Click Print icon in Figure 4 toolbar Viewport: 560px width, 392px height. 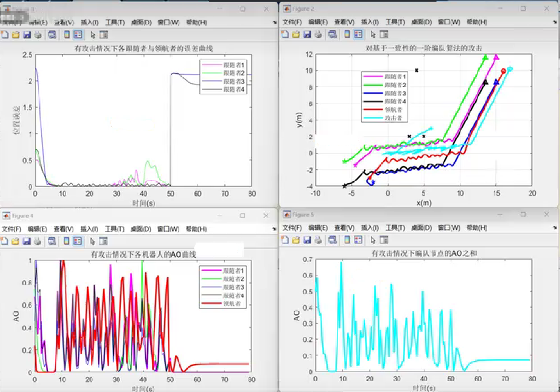coord(38,241)
